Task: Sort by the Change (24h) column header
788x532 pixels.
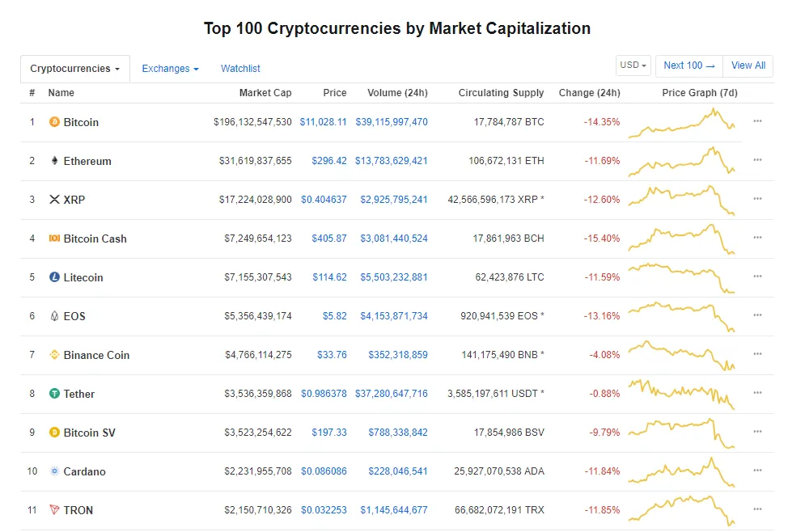Action: 589,93
